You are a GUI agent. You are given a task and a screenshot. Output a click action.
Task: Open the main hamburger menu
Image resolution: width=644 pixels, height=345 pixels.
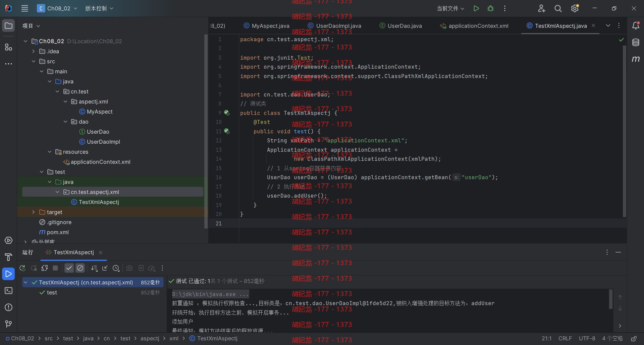click(x=24, y=8)
